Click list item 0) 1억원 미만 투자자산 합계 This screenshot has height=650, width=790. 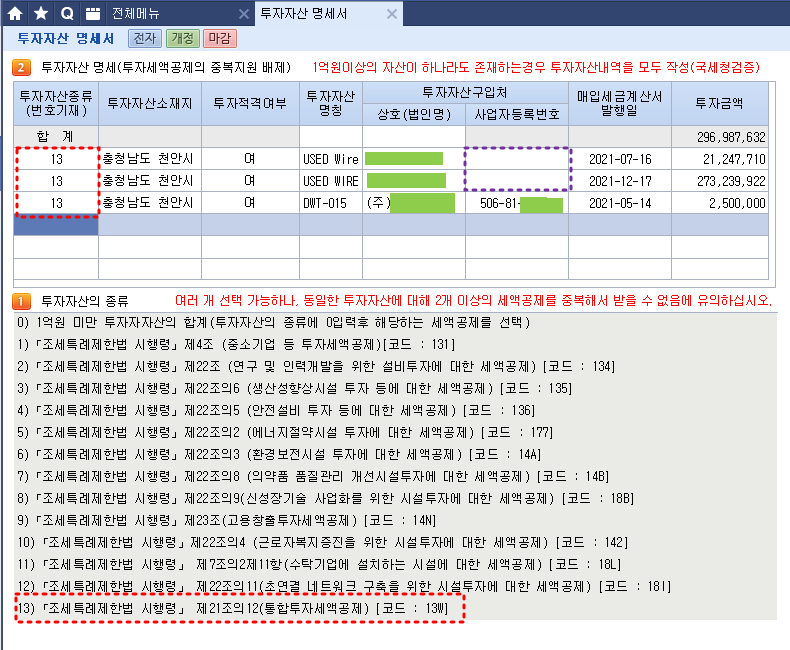[274, 322]
